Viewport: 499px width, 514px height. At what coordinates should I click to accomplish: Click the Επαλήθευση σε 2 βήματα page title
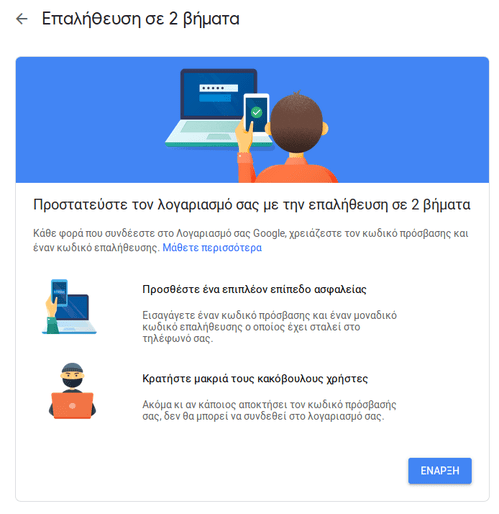coord(140,19)
